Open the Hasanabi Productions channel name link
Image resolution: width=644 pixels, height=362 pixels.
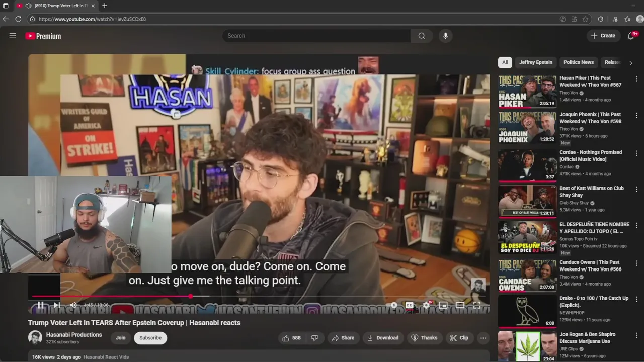click(x=74, y=335)
